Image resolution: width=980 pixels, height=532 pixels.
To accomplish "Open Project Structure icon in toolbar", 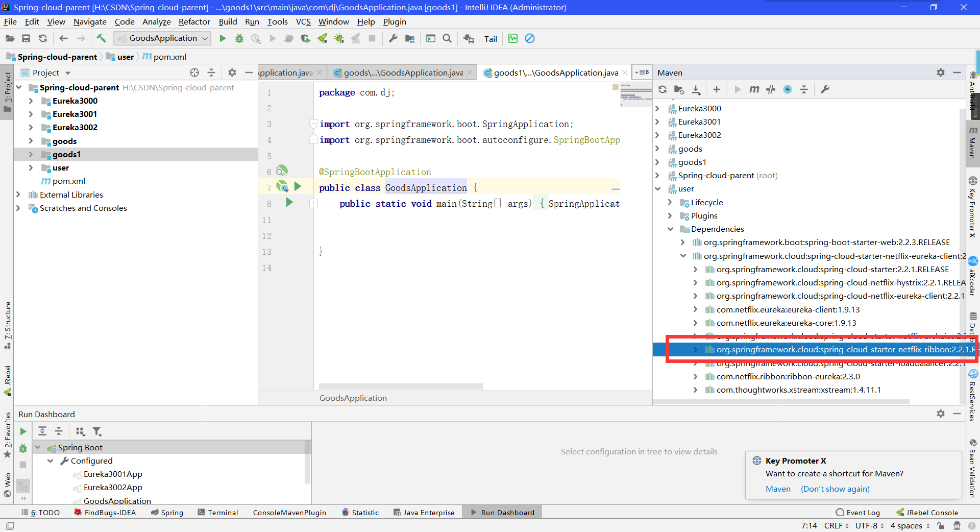I will coord(409,38).
